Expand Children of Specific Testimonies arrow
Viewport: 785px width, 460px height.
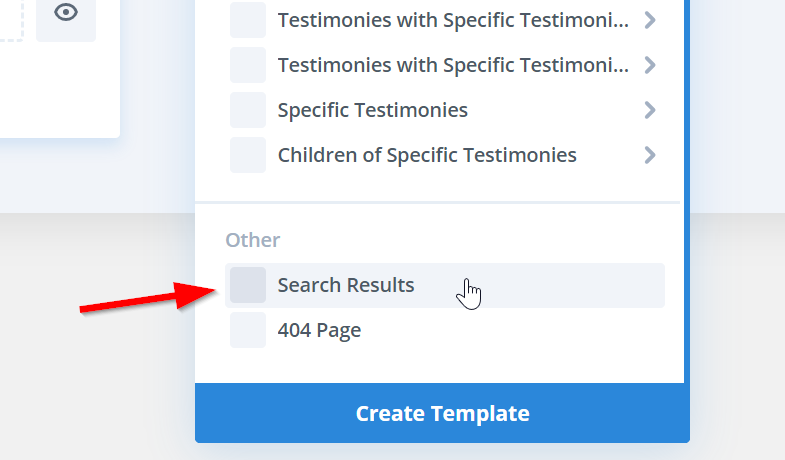pos(650,155)
